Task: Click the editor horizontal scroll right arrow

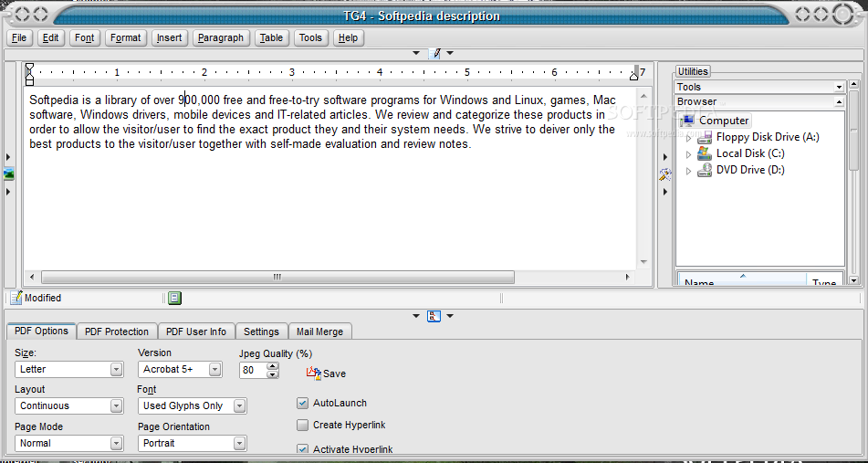Action: pyautogui.click(x=627, y=277)
